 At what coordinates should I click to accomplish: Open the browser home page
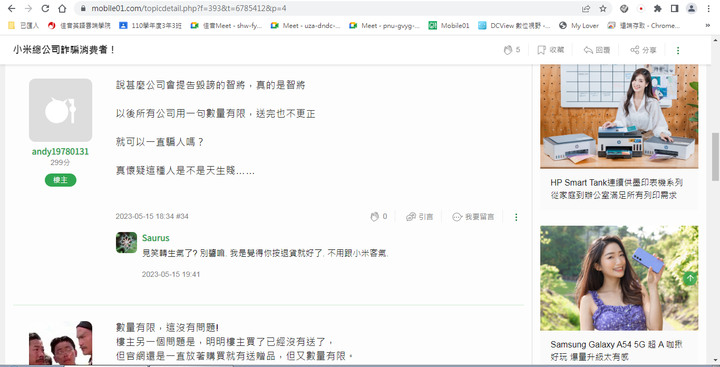point(62,8)
